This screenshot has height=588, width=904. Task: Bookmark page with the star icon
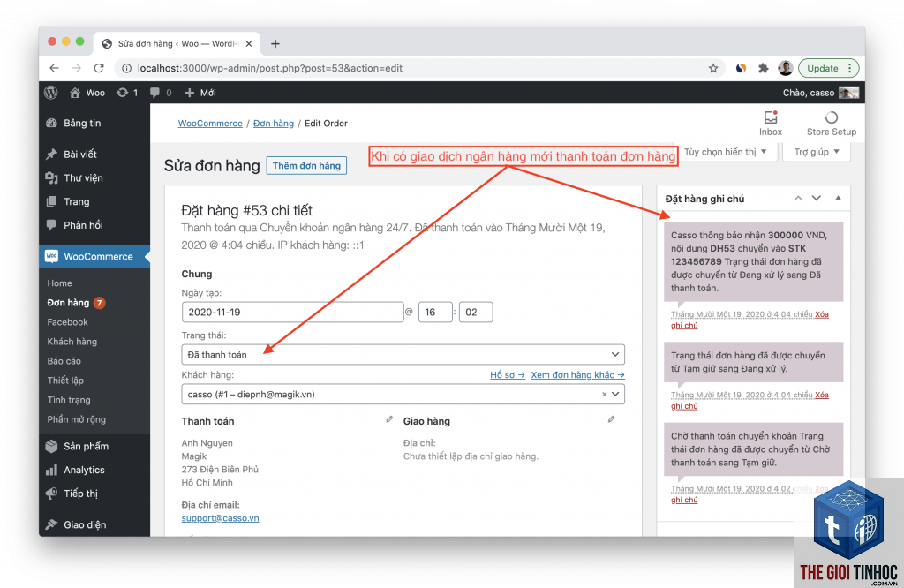(713, 68)
